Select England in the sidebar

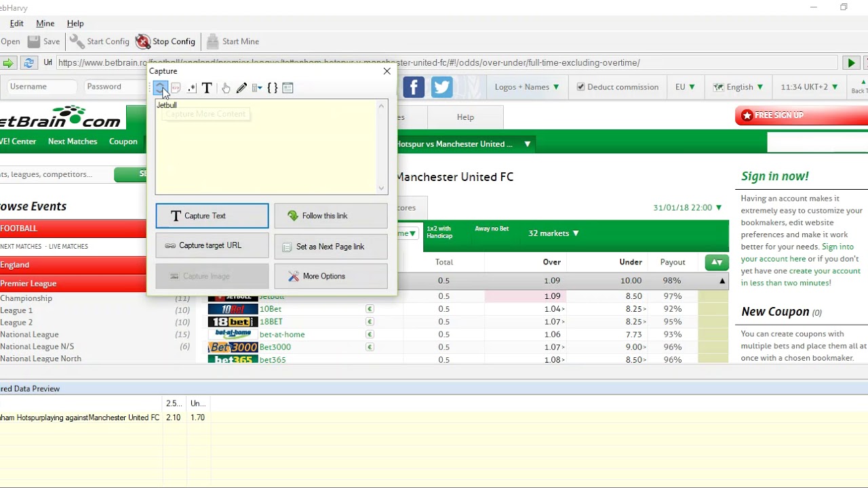[73, 265]
